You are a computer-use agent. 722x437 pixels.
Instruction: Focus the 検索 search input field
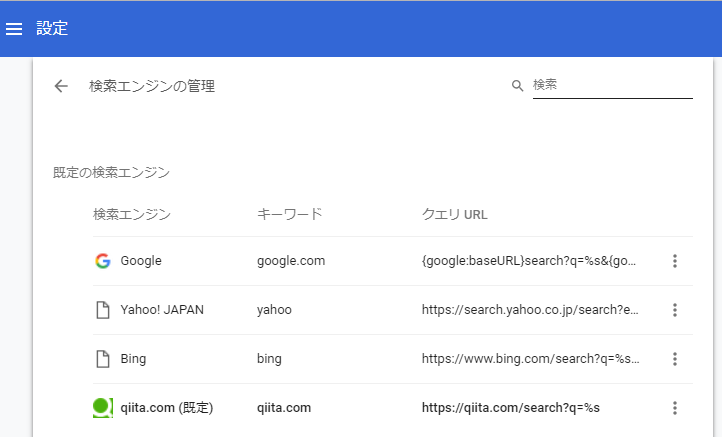[x=612, y=86]
